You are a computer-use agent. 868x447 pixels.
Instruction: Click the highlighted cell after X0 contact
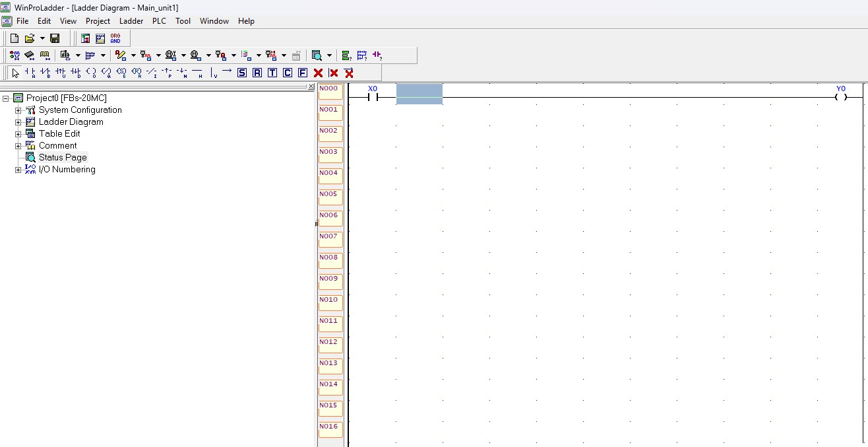pos(419,94)
